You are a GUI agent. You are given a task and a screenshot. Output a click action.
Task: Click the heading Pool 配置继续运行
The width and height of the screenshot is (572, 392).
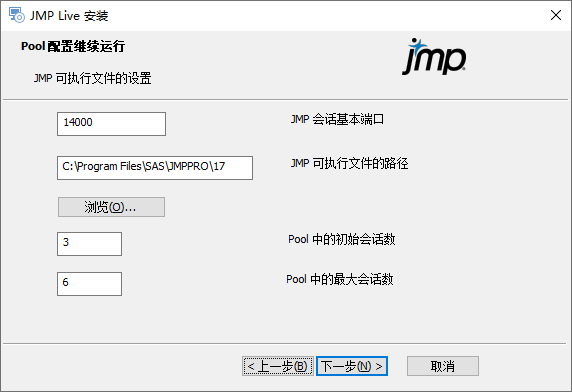(x=73, y=46)
